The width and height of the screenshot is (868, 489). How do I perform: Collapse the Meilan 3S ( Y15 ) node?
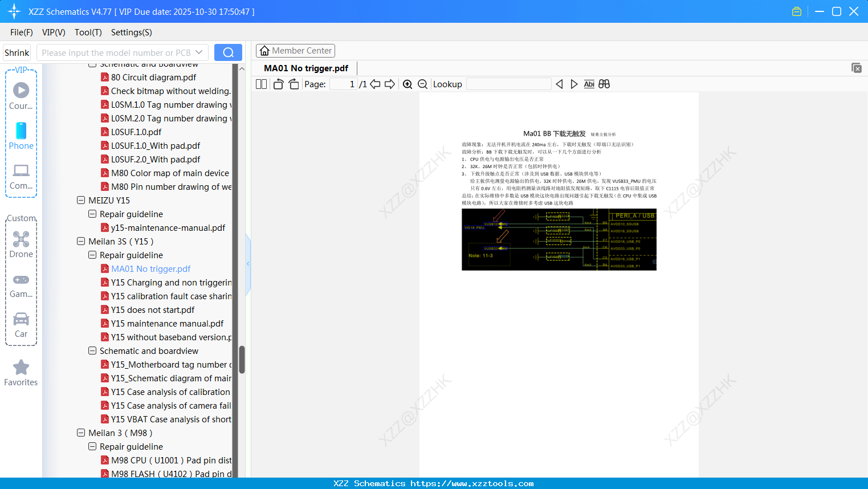click(x=81, y=241)
